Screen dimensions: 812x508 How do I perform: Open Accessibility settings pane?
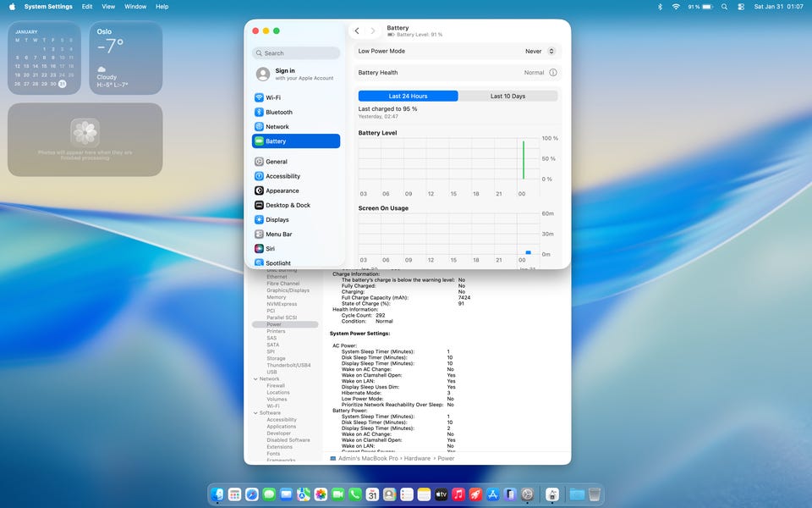[283, 176]
